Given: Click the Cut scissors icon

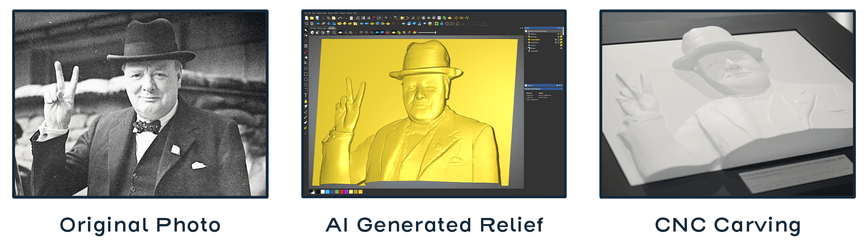Looking at the screenshot, I should click(x=323, y=18).
